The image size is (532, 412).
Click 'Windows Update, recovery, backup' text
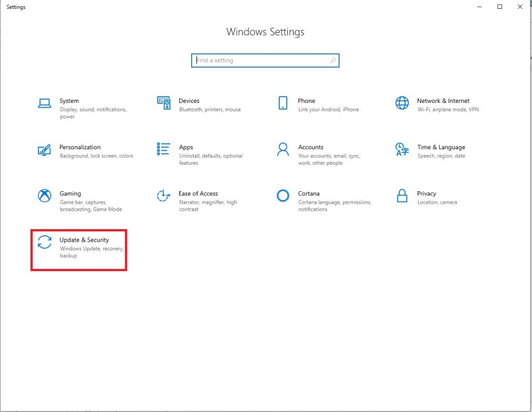tap(91, 252)
